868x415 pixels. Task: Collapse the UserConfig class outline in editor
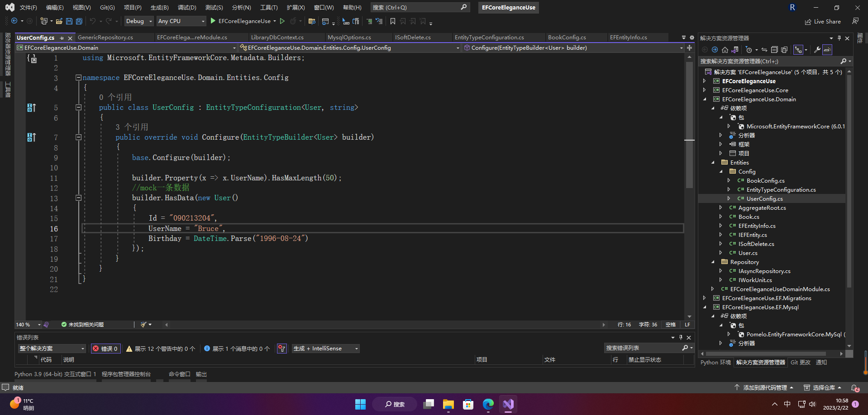point(78,108)
